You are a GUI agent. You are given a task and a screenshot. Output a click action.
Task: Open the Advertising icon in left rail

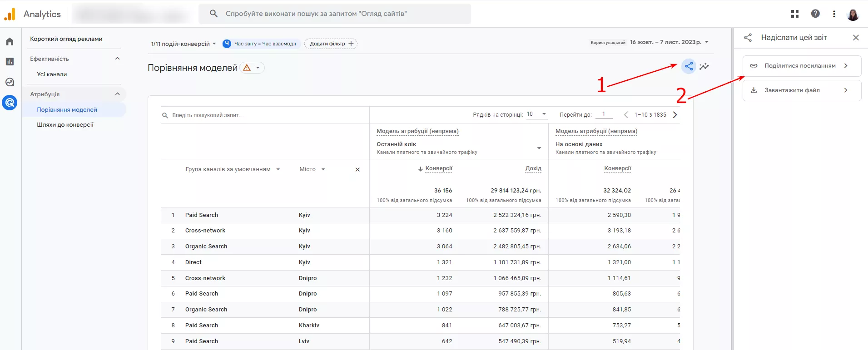pos(10,103)
